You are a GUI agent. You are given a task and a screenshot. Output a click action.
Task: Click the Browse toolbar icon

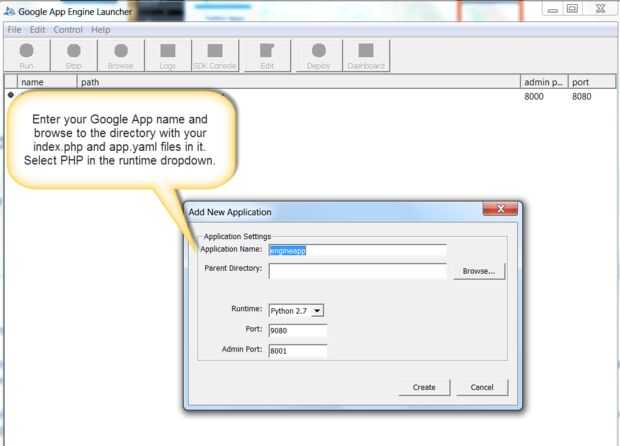pos(121,55)
